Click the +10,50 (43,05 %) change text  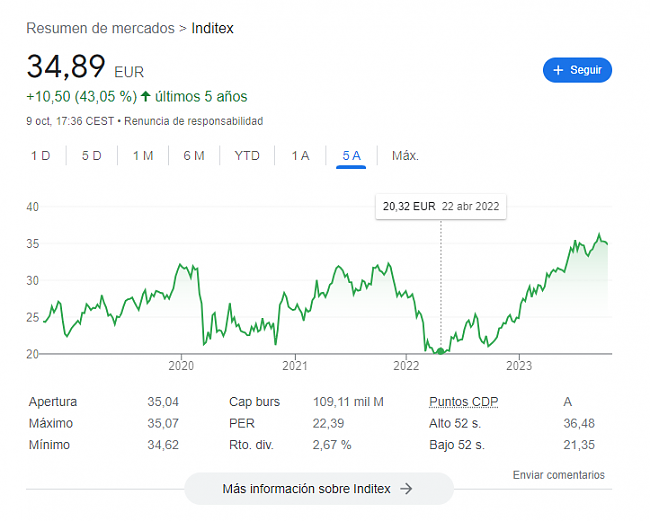(82, 97)
